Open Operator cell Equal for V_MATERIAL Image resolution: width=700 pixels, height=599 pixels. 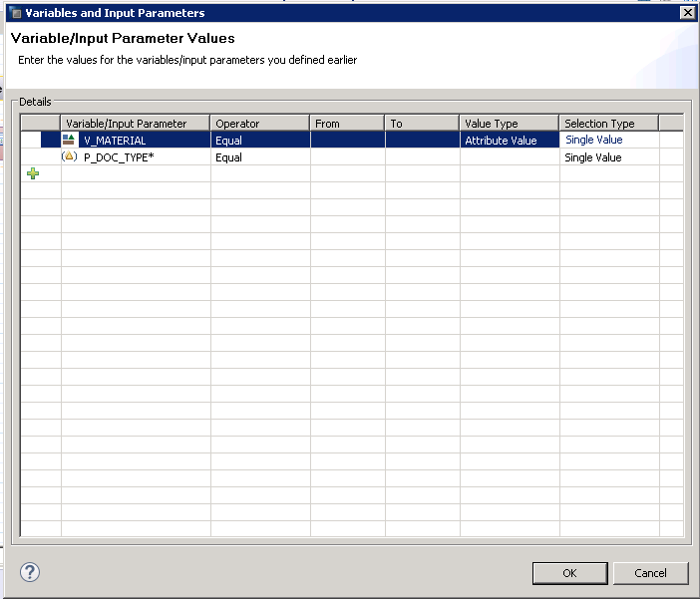pyautogui.click(x=260, y=141)
